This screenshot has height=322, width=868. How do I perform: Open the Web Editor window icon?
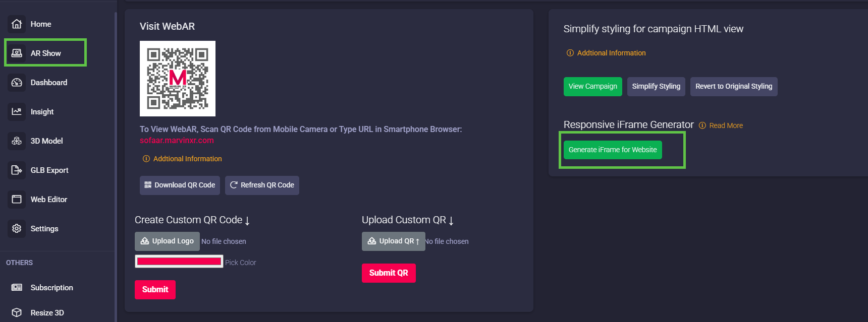(17, 200)
